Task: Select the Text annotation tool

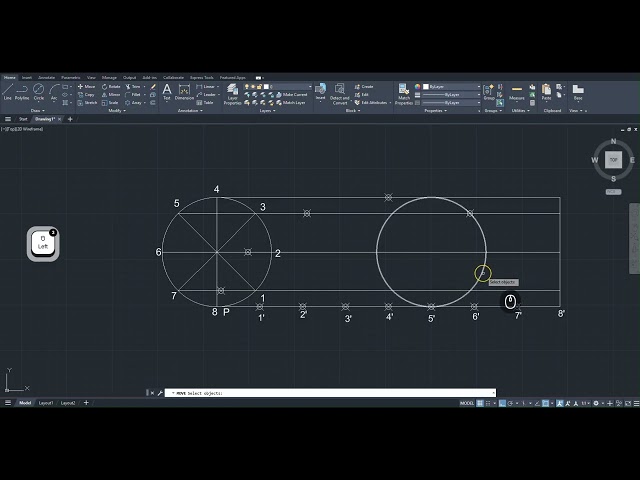Action: [167, 92]
